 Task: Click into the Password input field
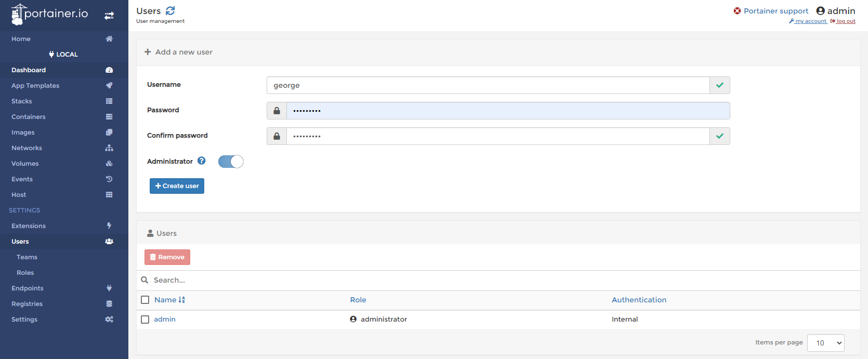click(x=508, y=111)
